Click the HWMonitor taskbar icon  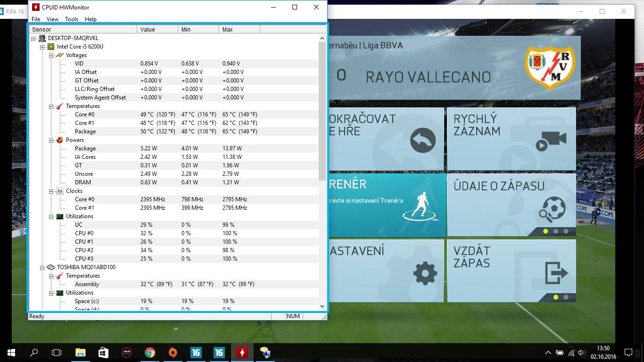click(242, 353)
